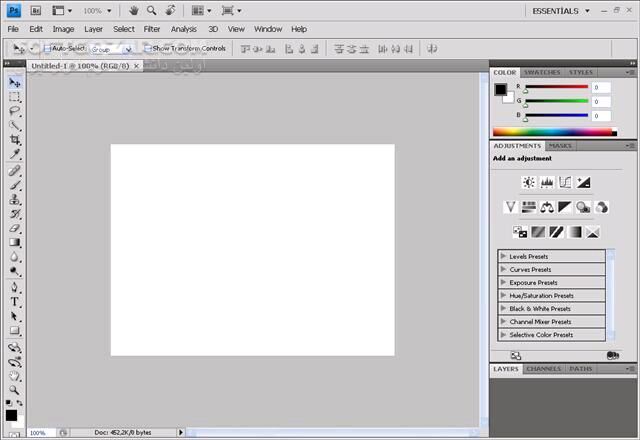Enable the Auto-Select checkbox
This screenshot has height=440, width=640.
[x=47, y=48]
